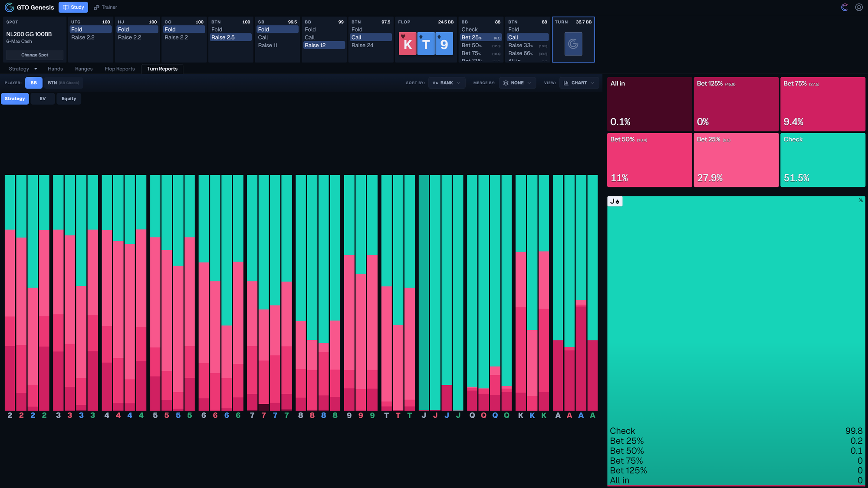
Task: Select first BTN Raise 2.5 action
Action: click(x=230, y=38)
